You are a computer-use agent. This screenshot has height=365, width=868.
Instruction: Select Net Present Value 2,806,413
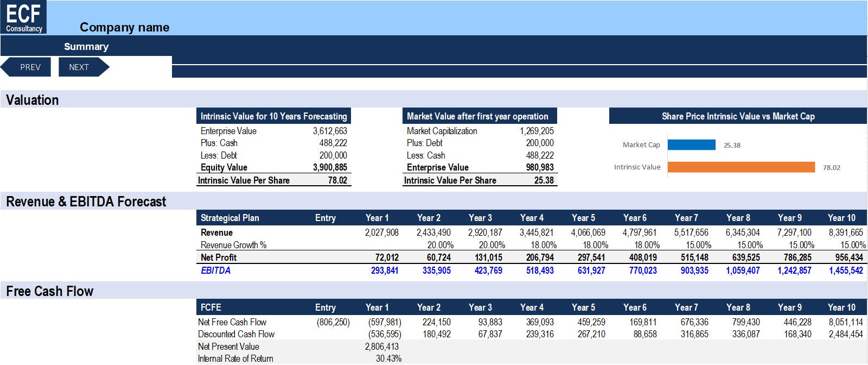(382, 347)
